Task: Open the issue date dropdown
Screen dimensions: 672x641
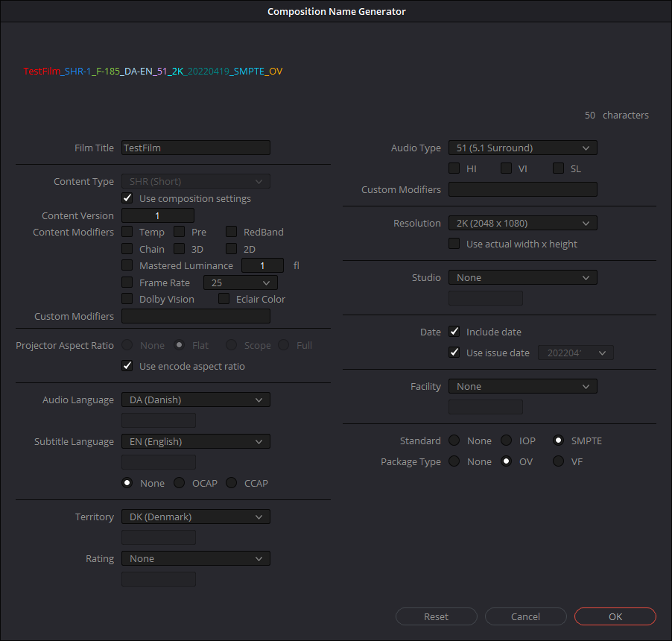Action: [576, 353]
